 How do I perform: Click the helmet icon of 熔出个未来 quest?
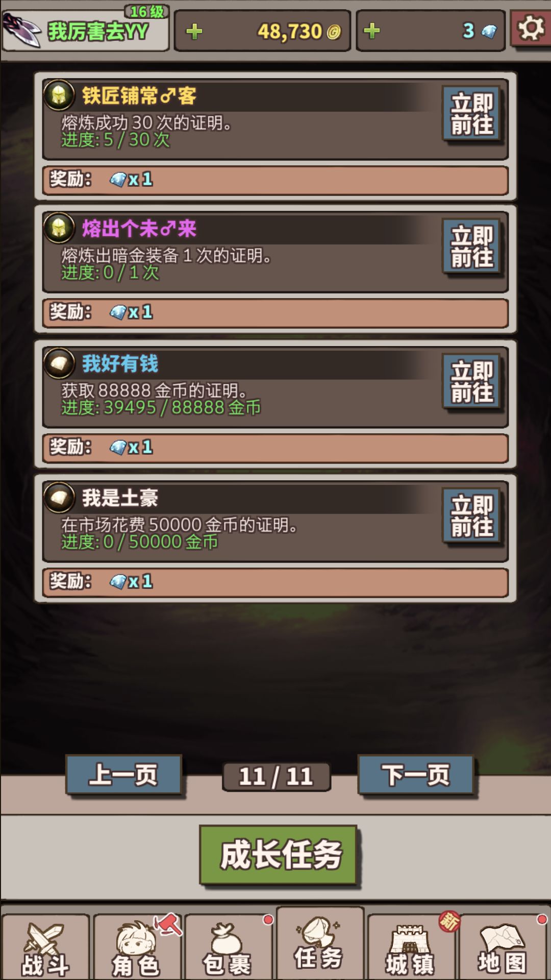click(59, 228)
